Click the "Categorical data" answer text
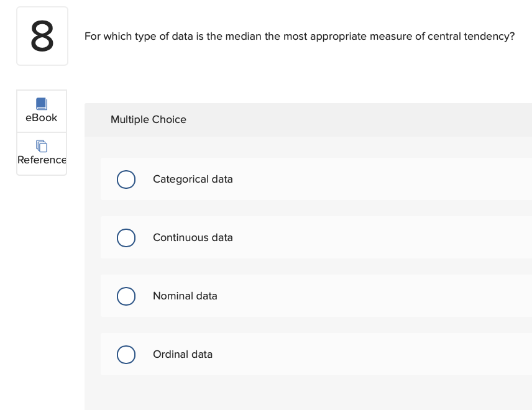Image resolution: width=532 pixels, height=410 pixels. coord(193,180)
